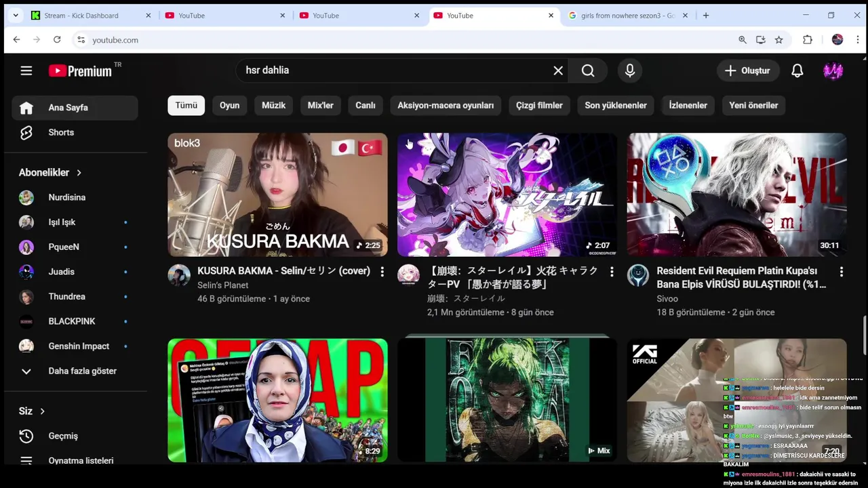Image resolution: width=868 pixels, height=488 pixels.
Task: Play the headscarf woman 8:29 video thumbnail
Action: click(278, 401)
